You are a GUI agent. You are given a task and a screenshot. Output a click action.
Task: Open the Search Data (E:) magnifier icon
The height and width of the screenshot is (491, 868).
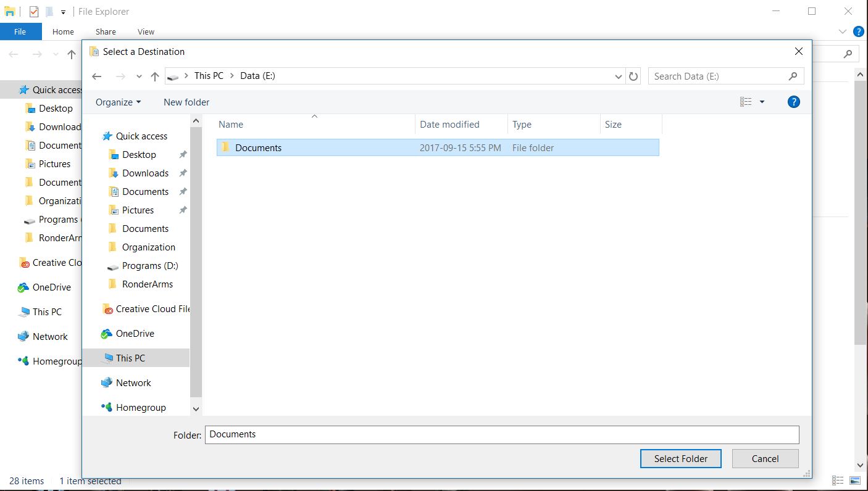(793, 76)
